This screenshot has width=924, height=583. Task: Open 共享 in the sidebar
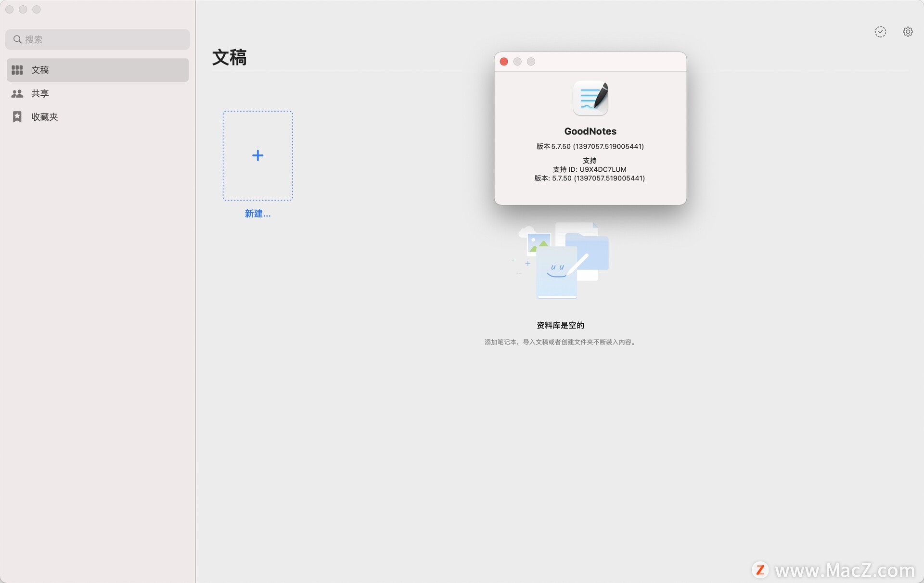98,93
